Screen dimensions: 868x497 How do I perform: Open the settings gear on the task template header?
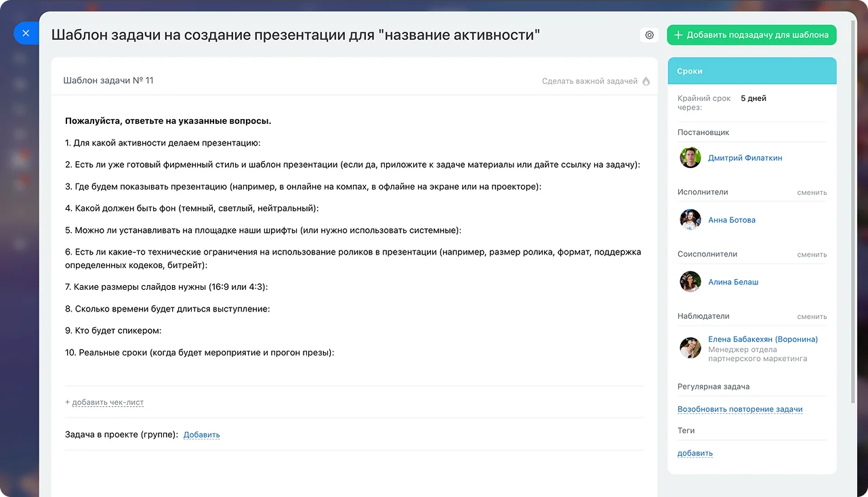tap(649, 34)
